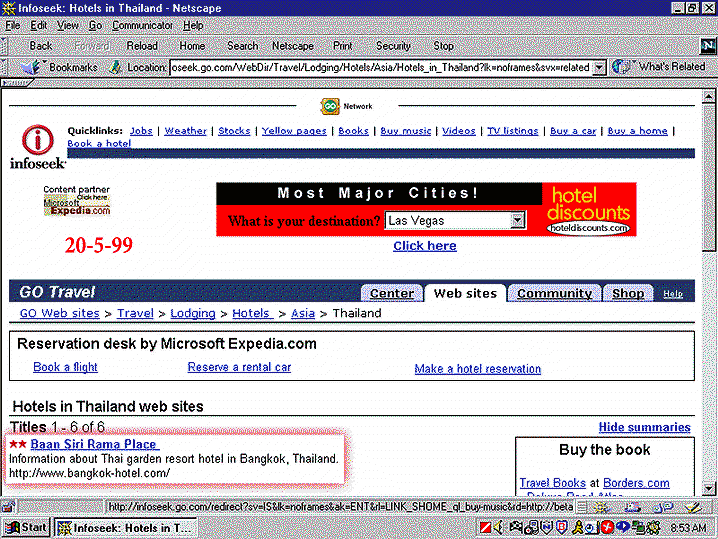
Task: Open the Baan Siri Rama Place link
Action: click(93, 444)
